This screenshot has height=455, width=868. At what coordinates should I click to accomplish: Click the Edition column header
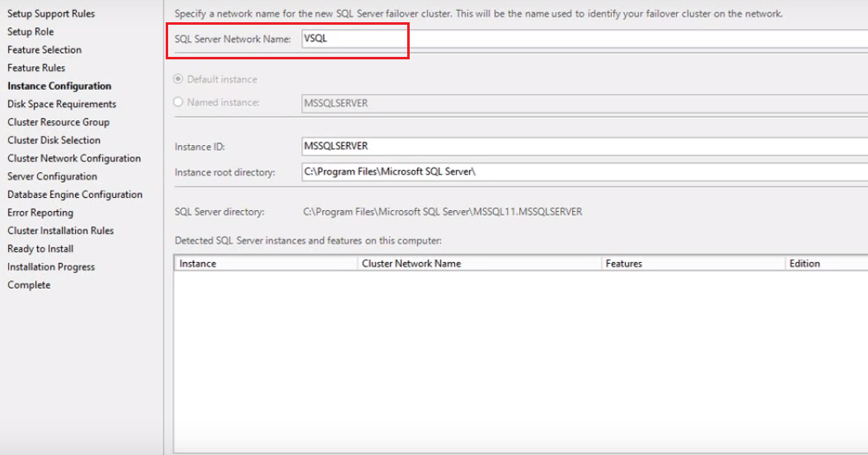tap(827, 264)
